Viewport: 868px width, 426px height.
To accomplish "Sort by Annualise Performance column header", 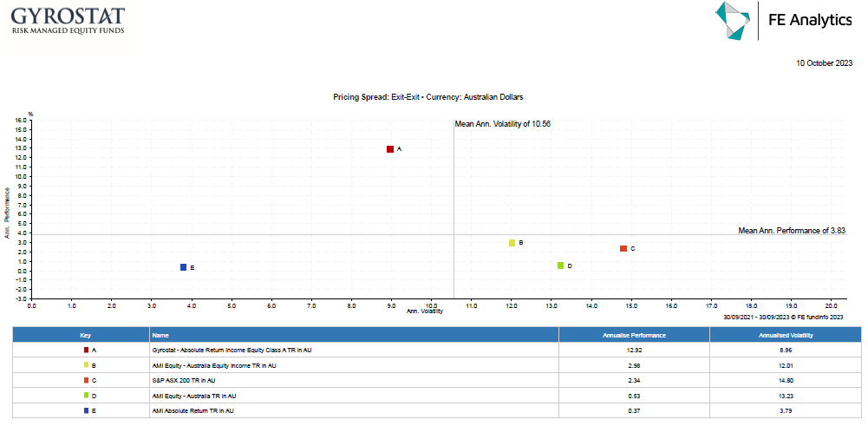I will tap(635, 335).
